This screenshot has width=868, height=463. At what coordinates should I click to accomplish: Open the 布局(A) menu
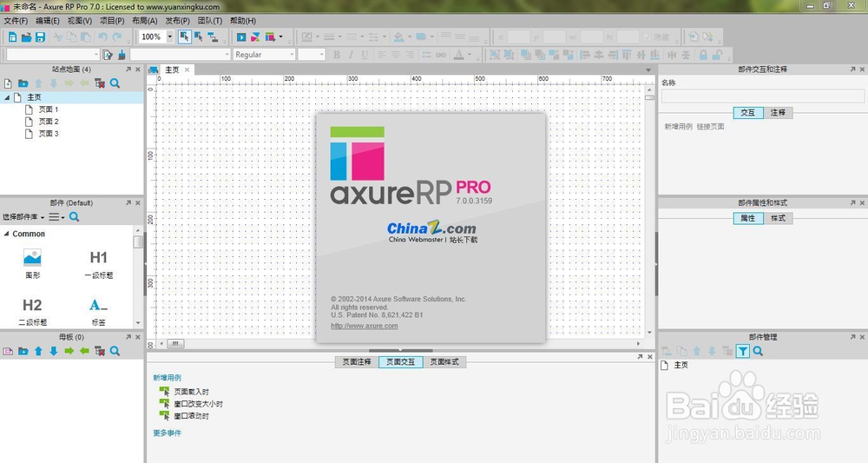click(144, 21)
